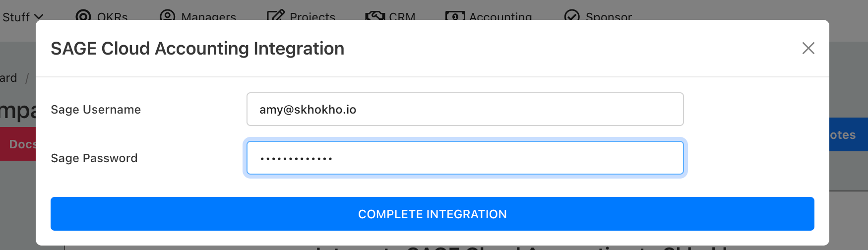This screenshot has width=868, height=250.
Task: Open the blue Notes button
Action: click(848, 134)
